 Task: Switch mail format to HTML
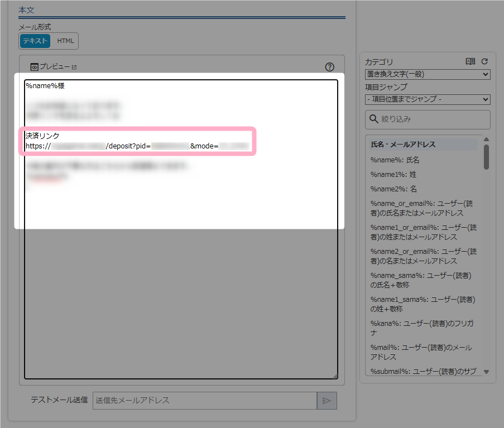click(x=65, y=41)
